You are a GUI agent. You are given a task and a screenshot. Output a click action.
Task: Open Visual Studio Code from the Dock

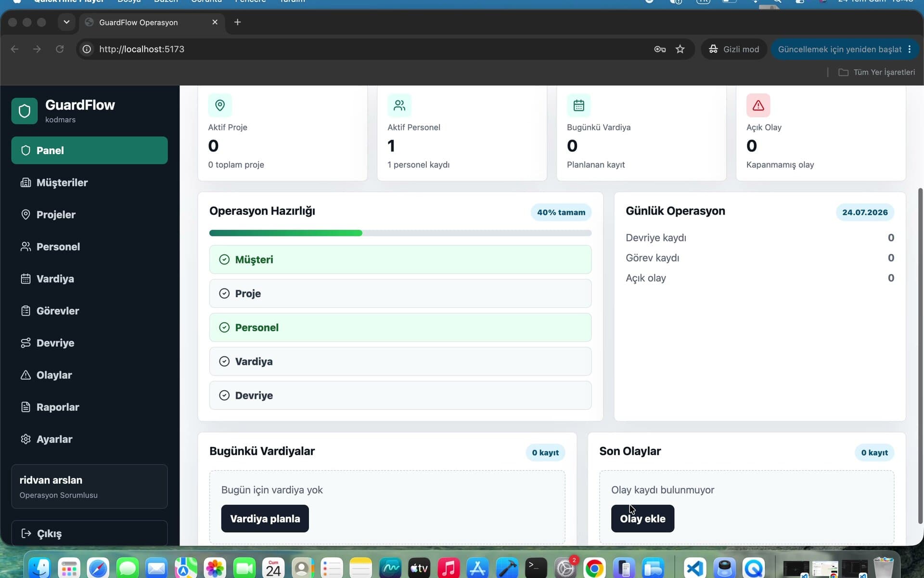tap(695, 569)
